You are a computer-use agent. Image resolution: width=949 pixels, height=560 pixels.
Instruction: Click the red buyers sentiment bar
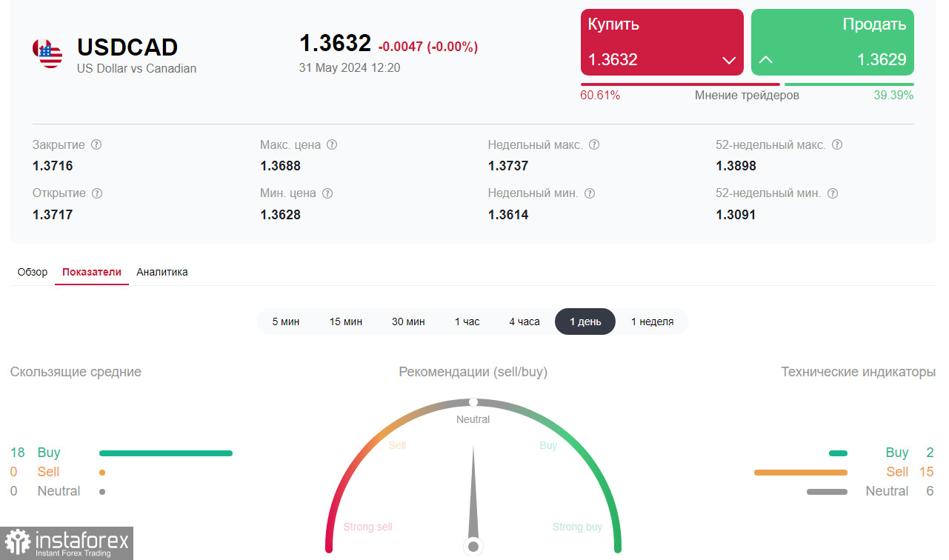tap(680, 84)
